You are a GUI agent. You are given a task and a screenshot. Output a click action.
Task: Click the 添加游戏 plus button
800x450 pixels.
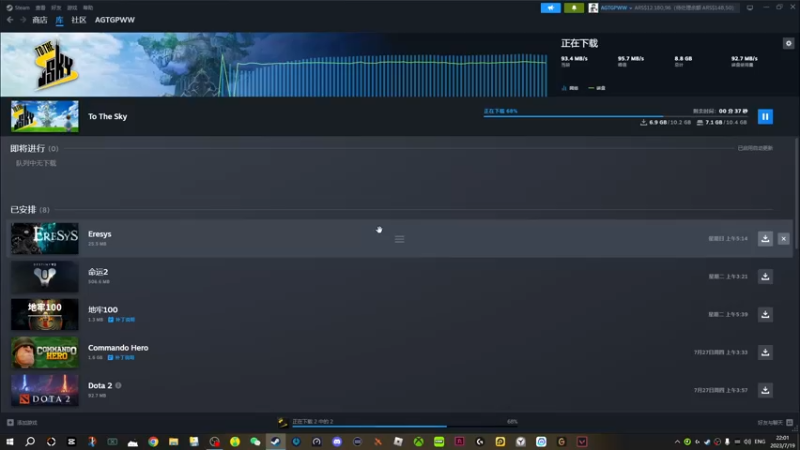10,422
